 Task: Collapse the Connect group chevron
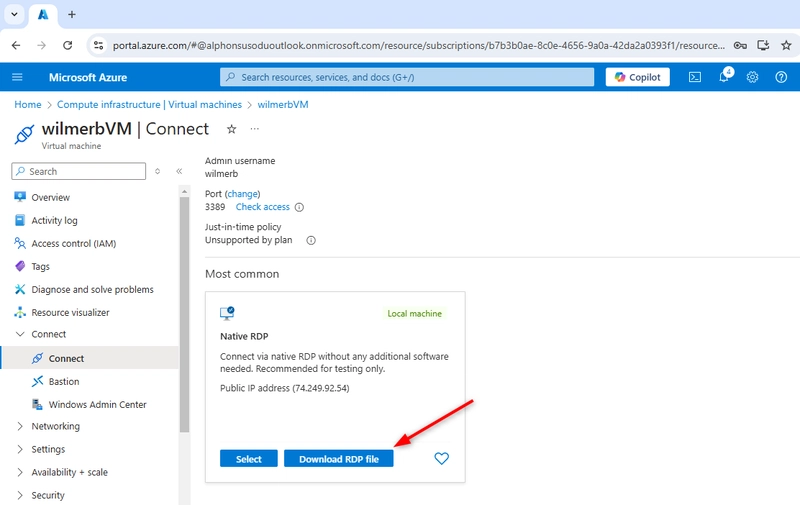click(20, 334)
